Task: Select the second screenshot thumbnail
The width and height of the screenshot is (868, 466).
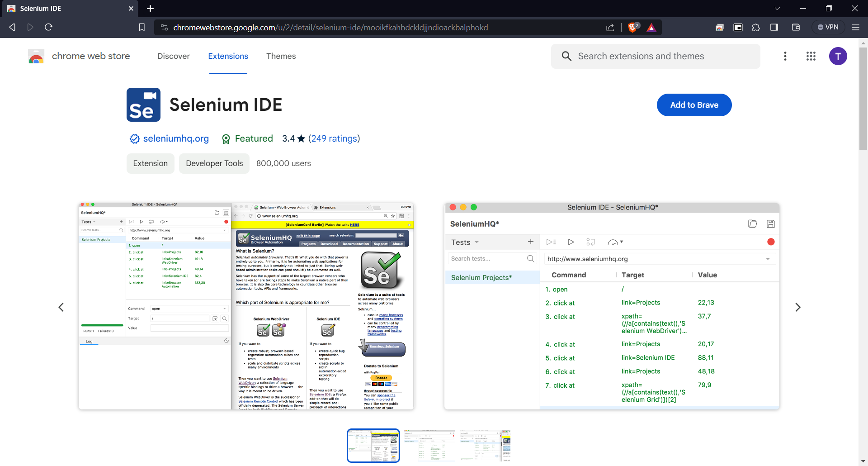Action: [x=429, y=446]
